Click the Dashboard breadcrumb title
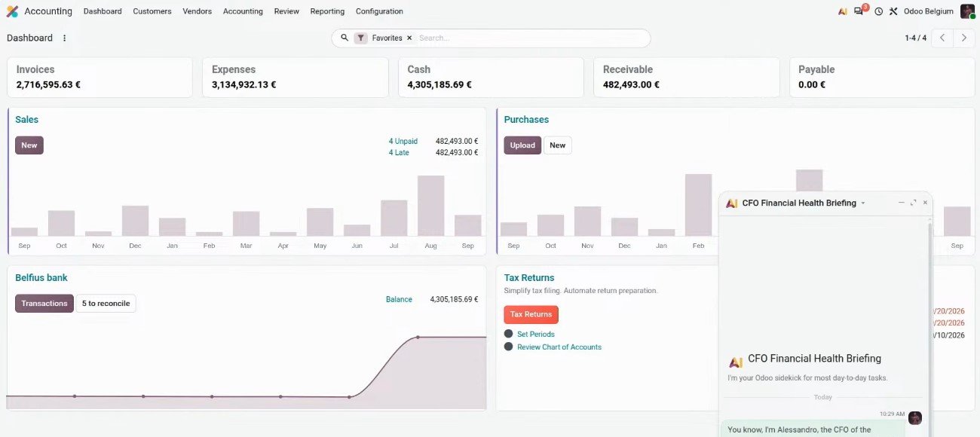The width and height of the screenshot is (980, 437). click(30, 38)
